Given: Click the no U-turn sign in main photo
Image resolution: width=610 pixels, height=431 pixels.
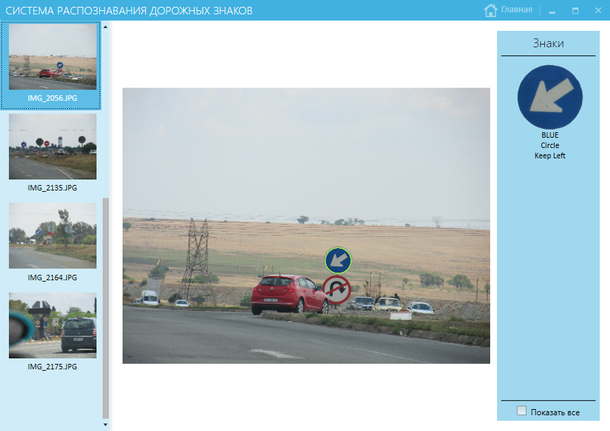Looking at the screenshot, I should click(337, 290).
